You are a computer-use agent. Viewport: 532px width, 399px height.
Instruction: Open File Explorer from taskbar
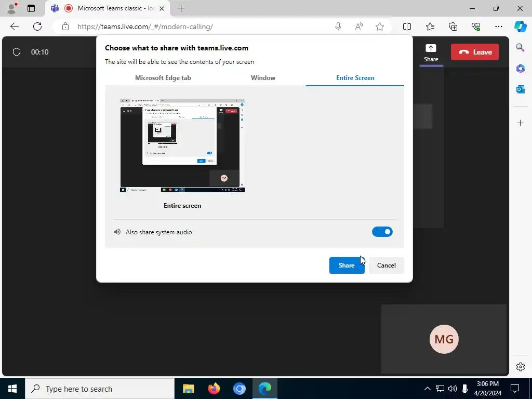pos(188,389)
